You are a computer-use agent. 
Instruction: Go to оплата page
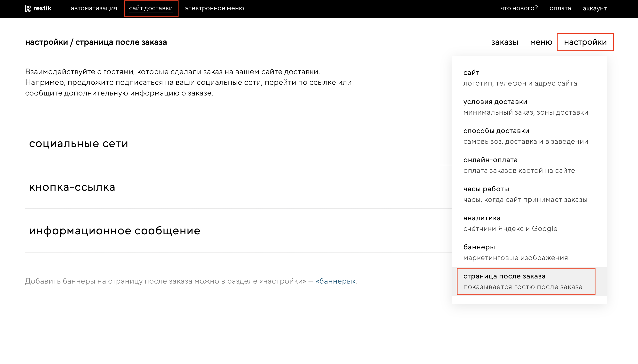560,8
